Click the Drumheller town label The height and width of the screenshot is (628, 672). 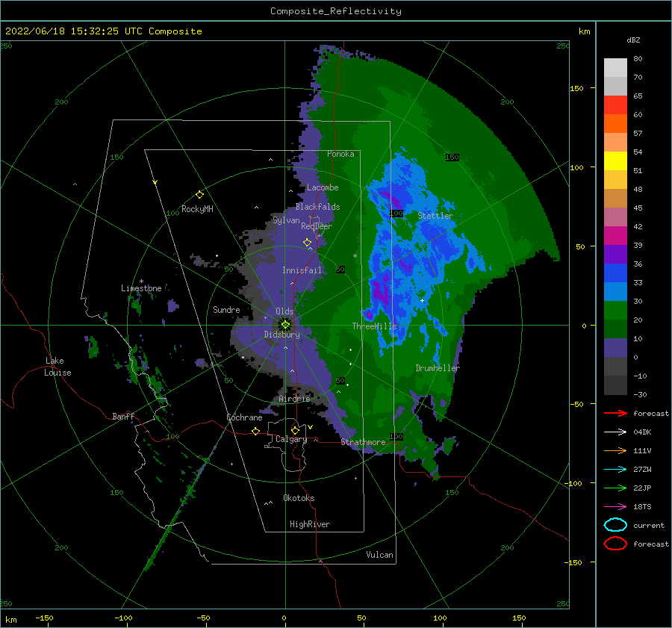pyautogui.click(x=438, y=368)
